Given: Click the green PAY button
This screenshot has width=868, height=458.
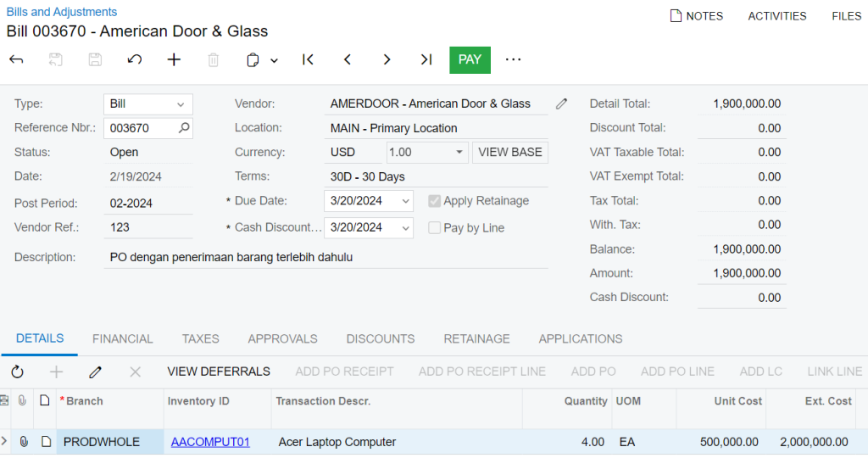Looking at the screenshot, I should 470,60.
